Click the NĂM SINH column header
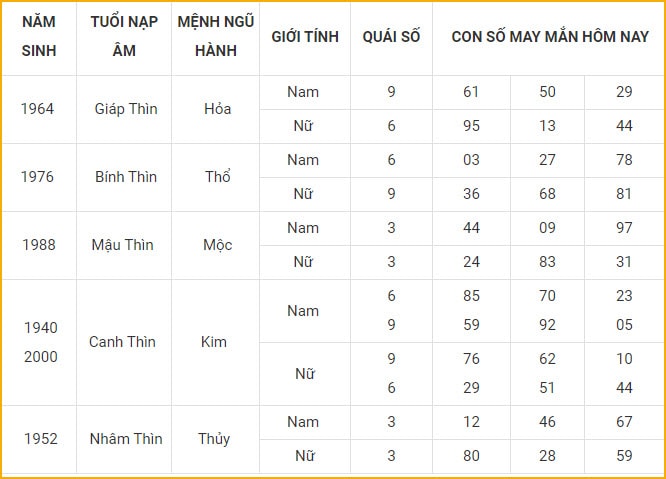The height and width of the screenshot is (479, 666). point(39,37)
